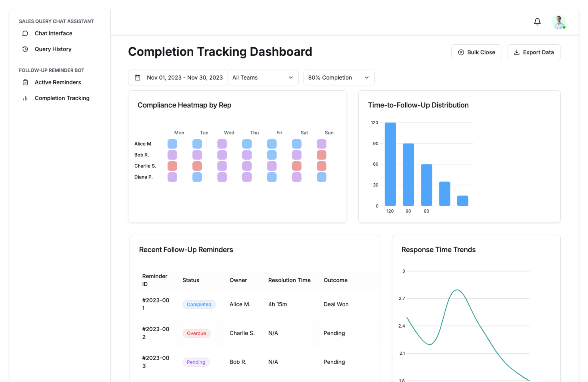Open the Nov 2023 date range picker
The width and height of the screenshot is (588, 382).
click(178, 78)
